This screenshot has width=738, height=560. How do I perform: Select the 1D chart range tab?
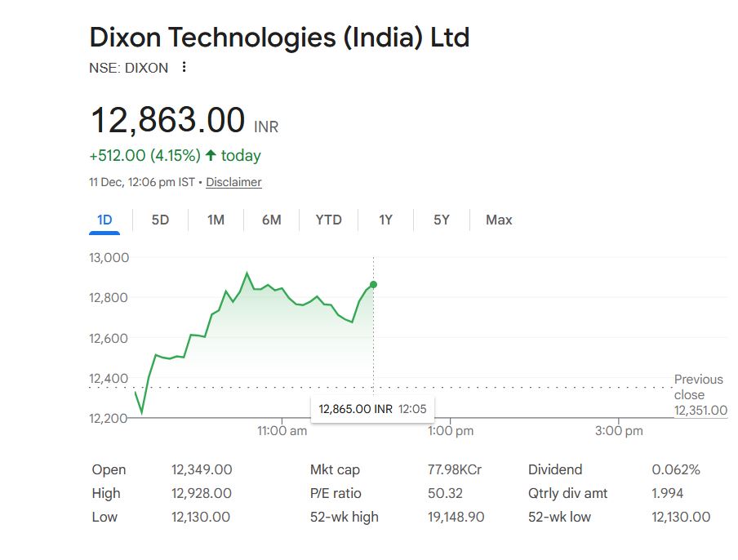click(104, 220)
